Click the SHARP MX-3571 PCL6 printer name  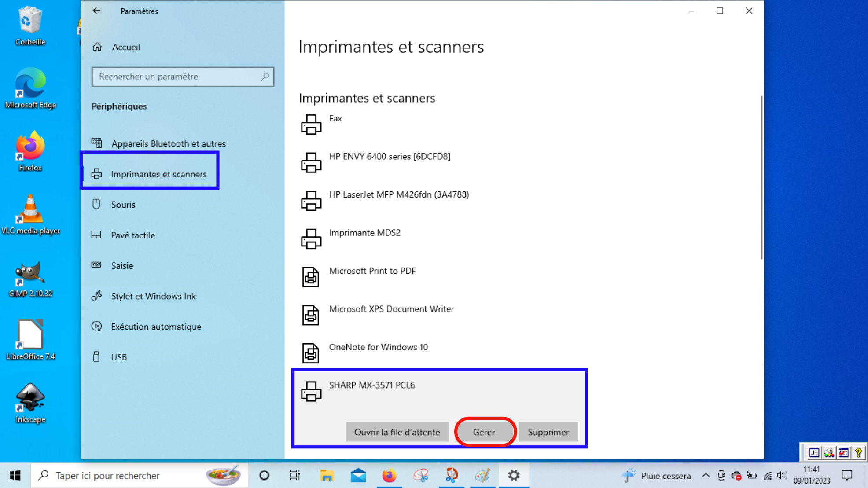[372, 385]
